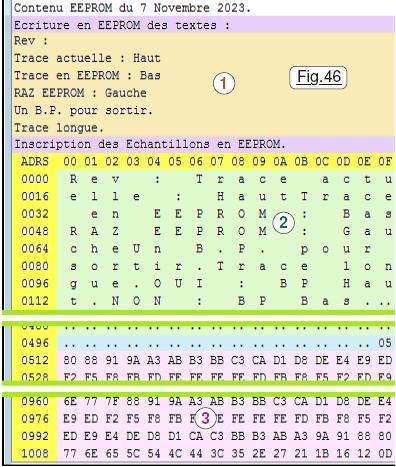
Task: Select the ADRS column header
Action: click(35, 162)
